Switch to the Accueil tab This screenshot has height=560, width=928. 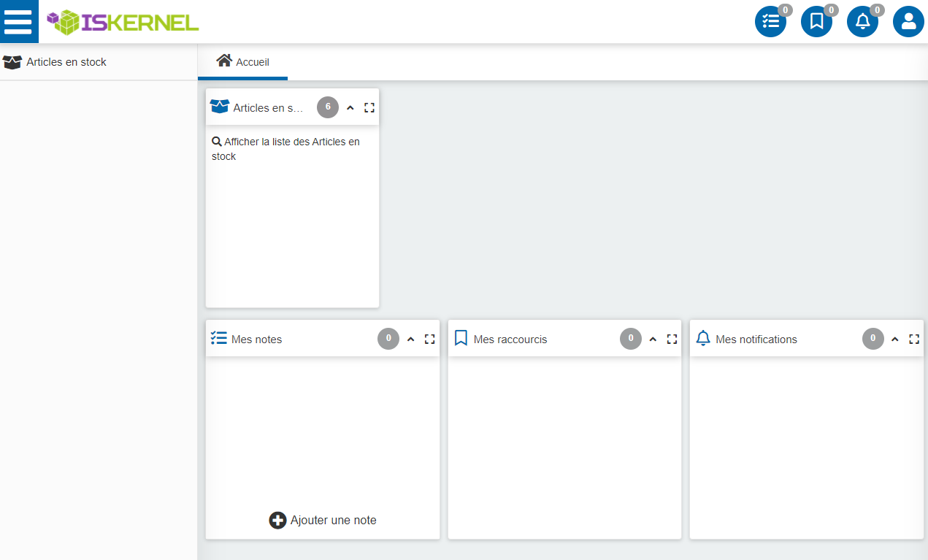point(243,62)
